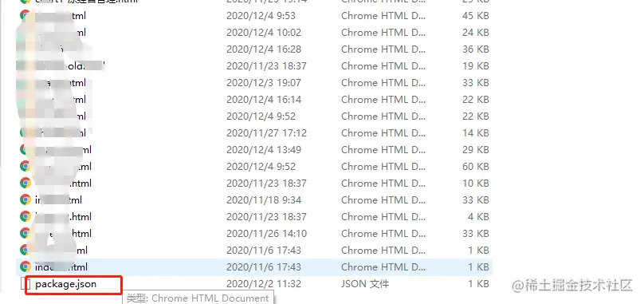Viewport: 644px width, 304px height.
Task: Select Chrome icon of file dated 2020/11/18 9:34
Action: coord(26,200)
